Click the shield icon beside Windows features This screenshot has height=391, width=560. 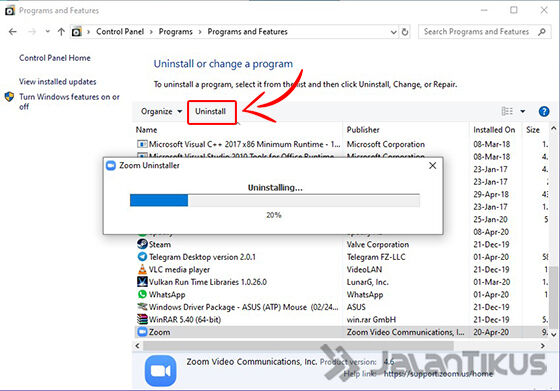tap(9, 97)
